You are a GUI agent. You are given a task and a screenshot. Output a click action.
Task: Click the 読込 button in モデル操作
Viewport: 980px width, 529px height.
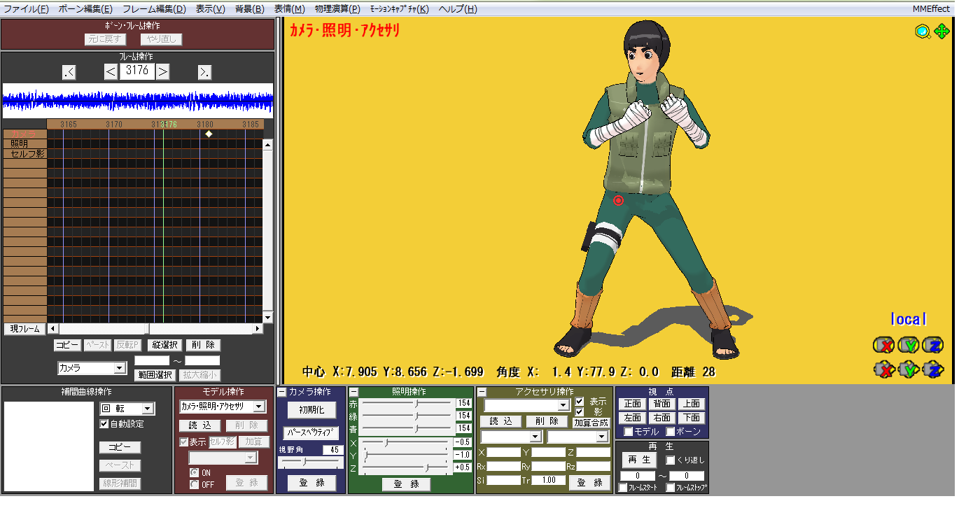coord(199,425)
